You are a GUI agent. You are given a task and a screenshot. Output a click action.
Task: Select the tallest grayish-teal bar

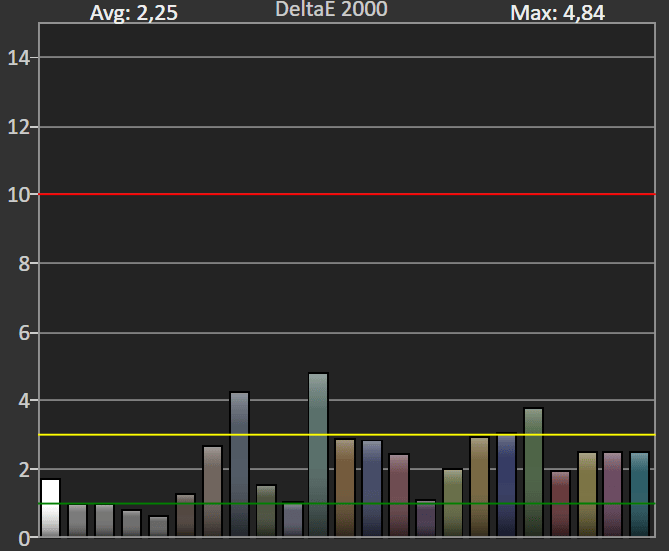pyautogui.click(x=318, y=455)
